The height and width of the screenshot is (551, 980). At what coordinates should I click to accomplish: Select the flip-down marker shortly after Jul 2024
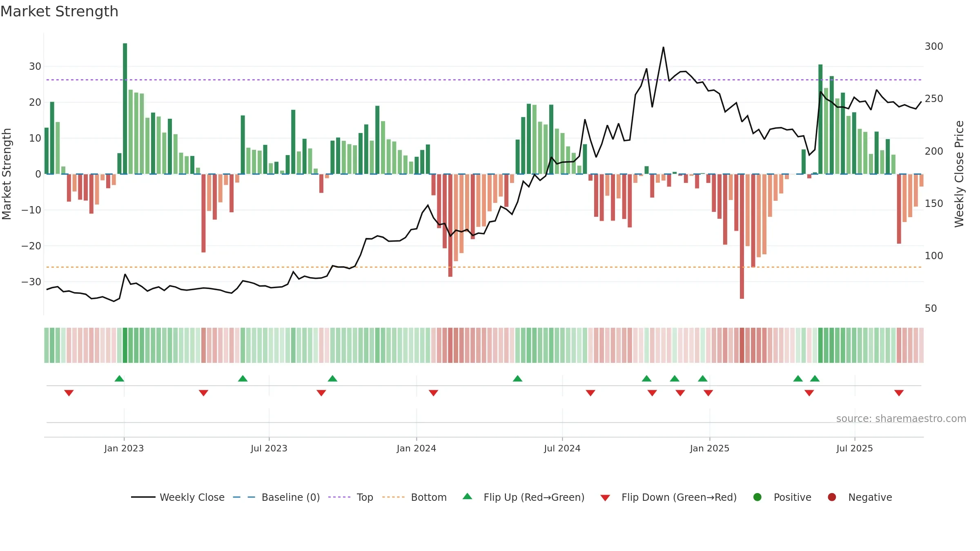click(590, 393)
